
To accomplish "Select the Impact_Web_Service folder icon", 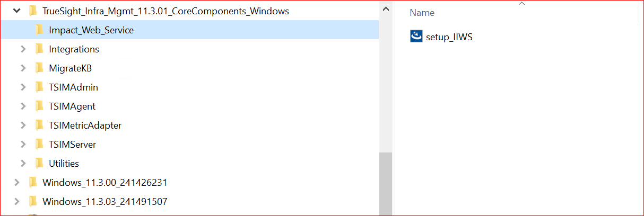I will pyautogui.click(x=39, y=30).
